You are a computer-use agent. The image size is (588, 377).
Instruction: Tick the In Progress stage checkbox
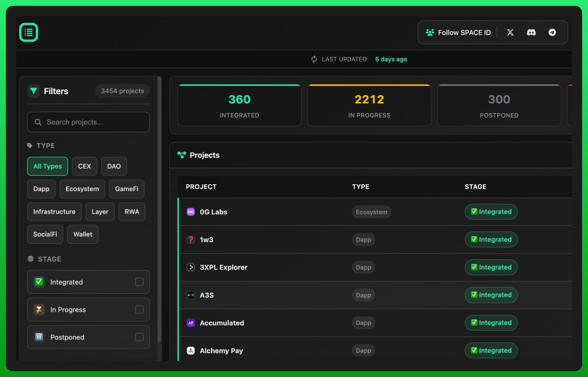139,309
